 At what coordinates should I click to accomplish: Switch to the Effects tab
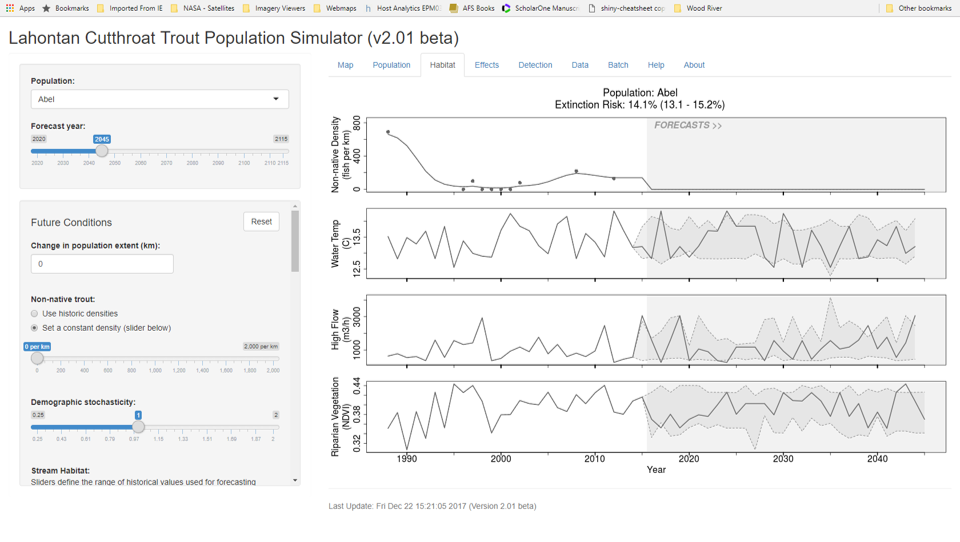click(487, 65)
